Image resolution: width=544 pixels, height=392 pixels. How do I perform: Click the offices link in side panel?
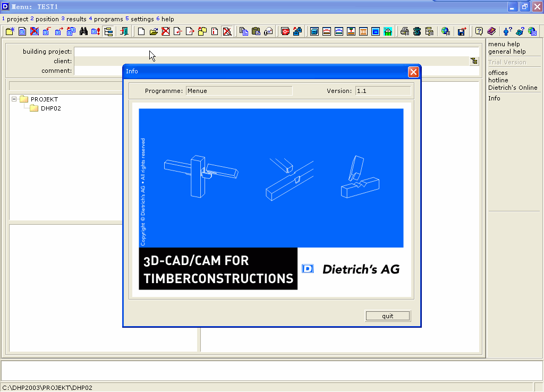[x=498, y=73]
